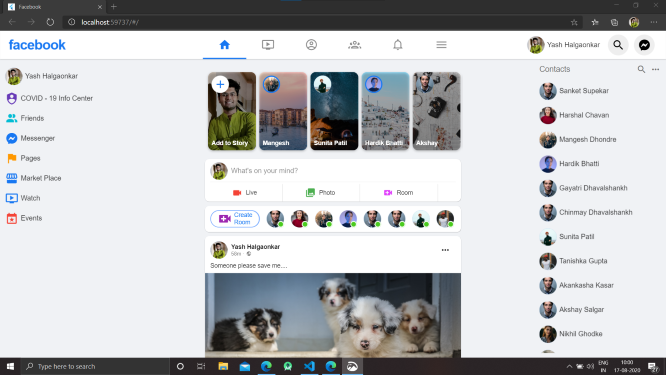Click the browser address bar

pos(323,22)
